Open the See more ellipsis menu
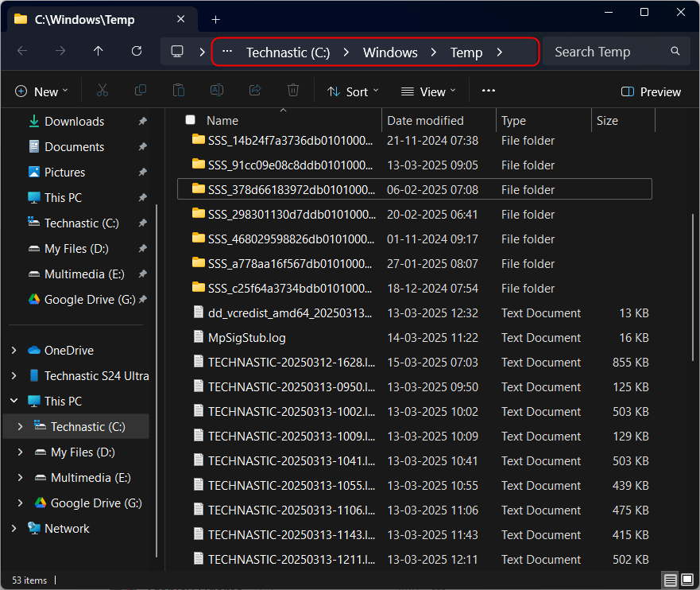The width and height of the screenshot is (700, 590). click(489, 91)
